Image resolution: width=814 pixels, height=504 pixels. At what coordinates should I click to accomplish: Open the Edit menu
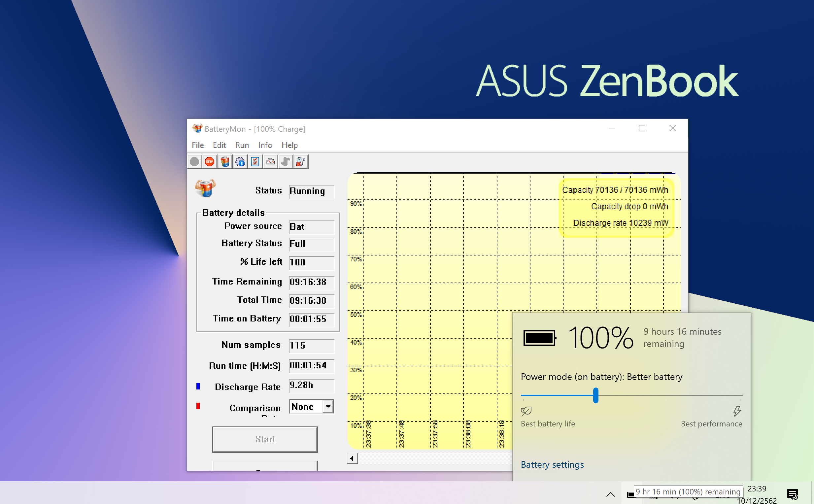point(219,145)
